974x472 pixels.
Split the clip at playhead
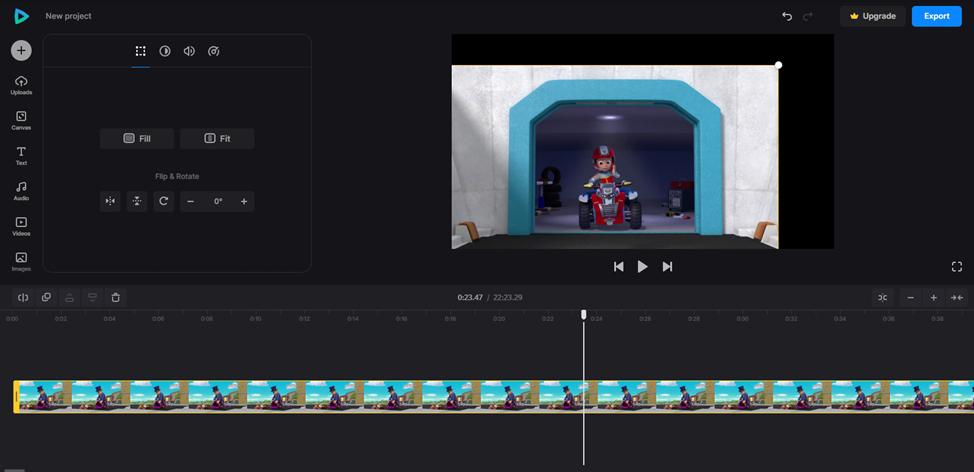(23, 297)
